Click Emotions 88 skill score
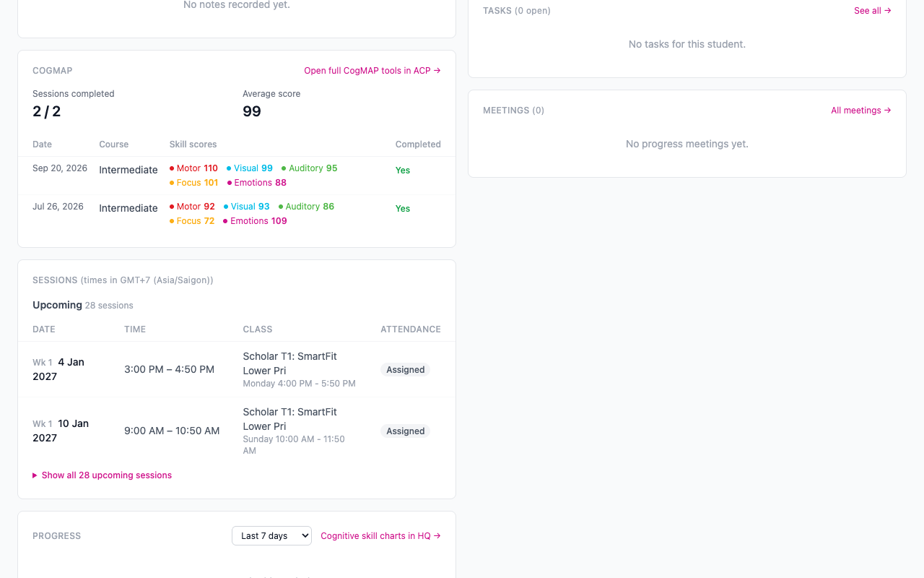The width and height of the screenshot is (924, 578). (x=256, y=183)
